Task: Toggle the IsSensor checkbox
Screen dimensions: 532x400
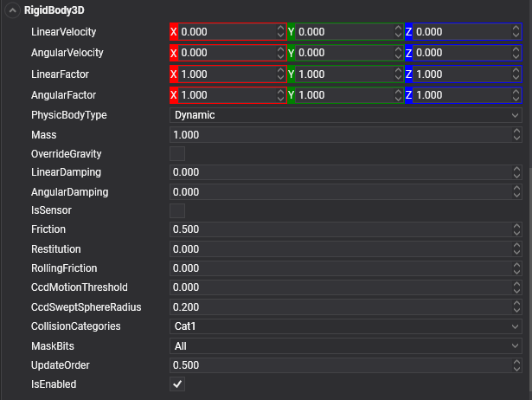Action: click(177, 210)
